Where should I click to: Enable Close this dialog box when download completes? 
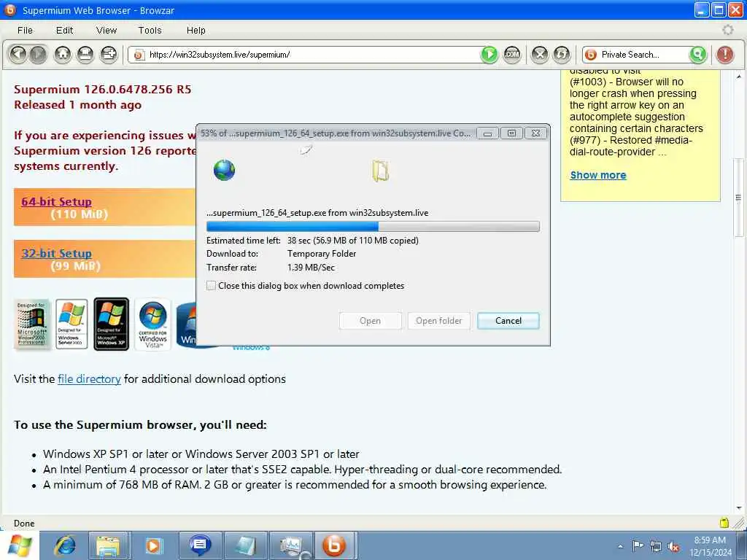coord(211,286)
